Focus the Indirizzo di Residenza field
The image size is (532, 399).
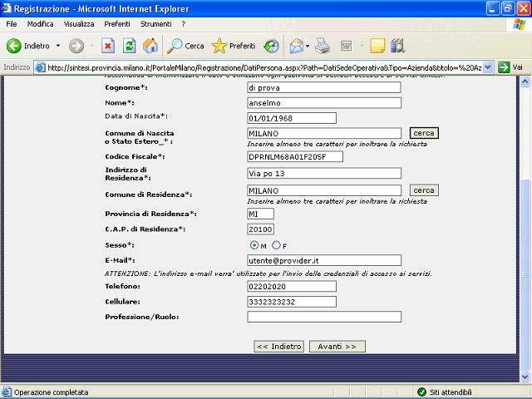(324, 173)
